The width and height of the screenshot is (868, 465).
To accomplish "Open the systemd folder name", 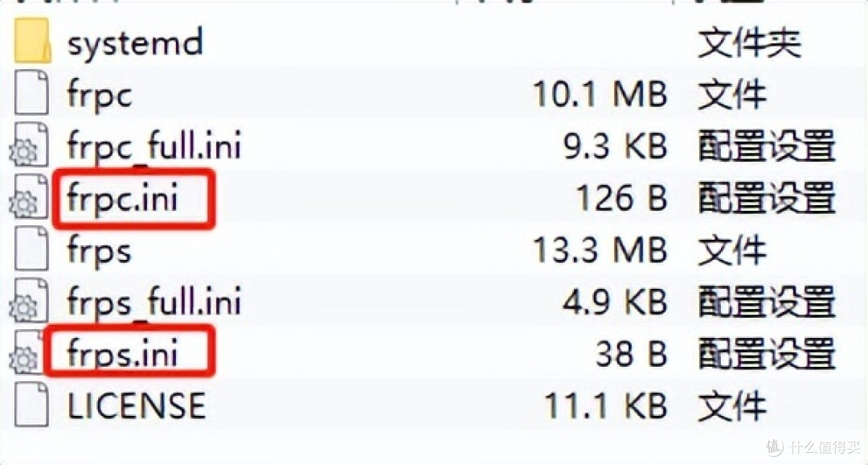I will (135, 43).
